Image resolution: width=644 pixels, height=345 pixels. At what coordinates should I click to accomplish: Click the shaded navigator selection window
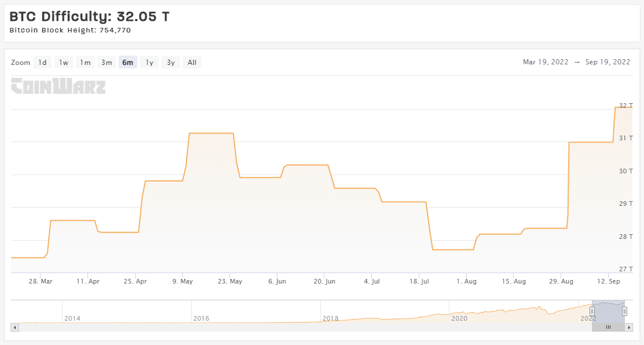(608, 311)
